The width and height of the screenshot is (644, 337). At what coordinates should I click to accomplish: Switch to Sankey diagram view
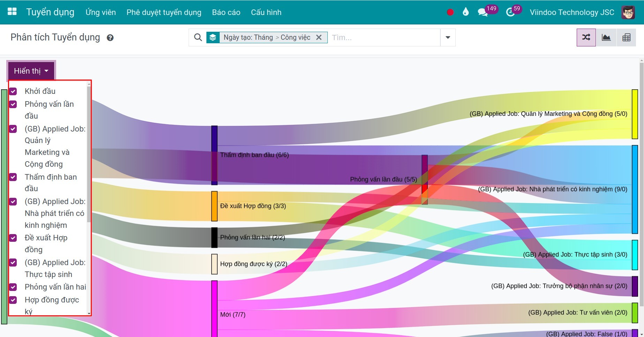[x=586, y=37]
